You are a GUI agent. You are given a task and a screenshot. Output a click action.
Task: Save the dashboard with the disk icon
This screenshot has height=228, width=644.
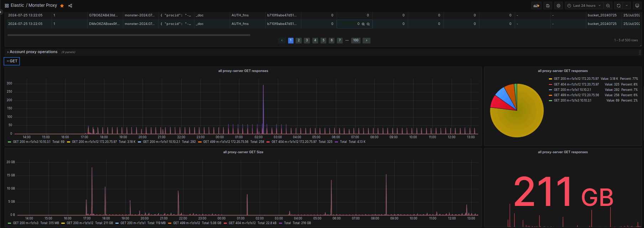548,6
